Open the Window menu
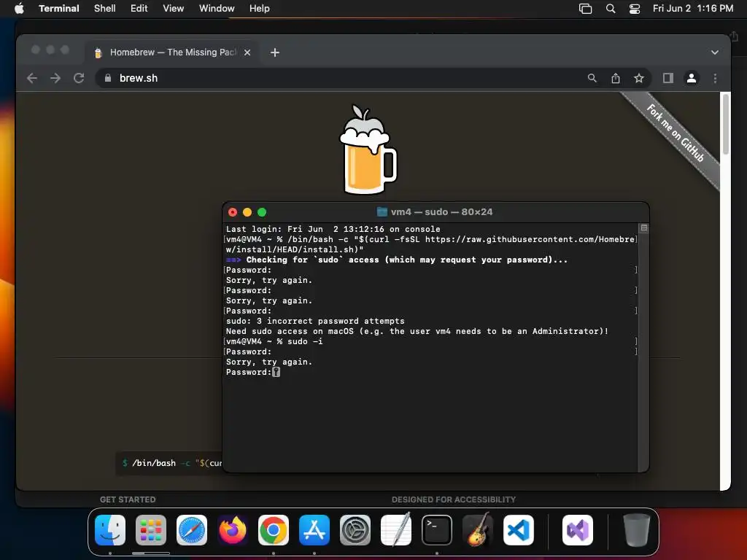 coord(216,8)
